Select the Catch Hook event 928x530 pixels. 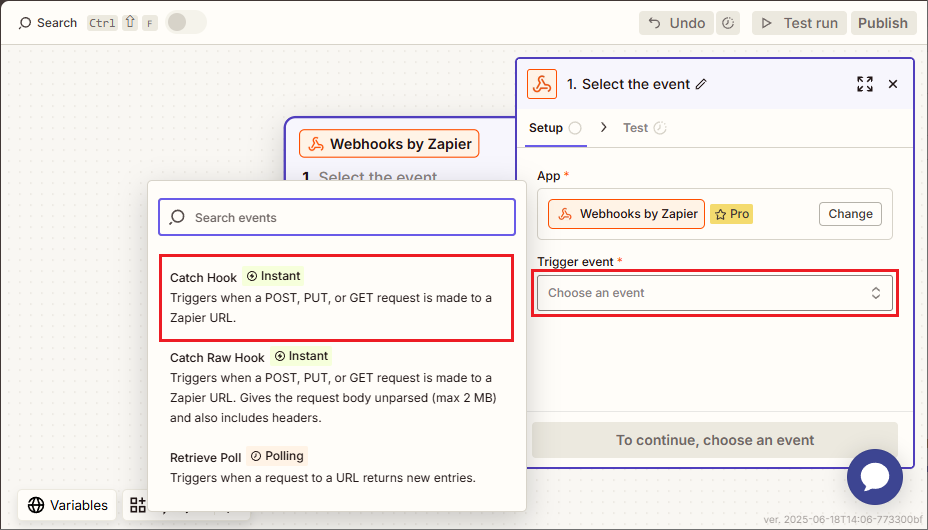tap(336, 298)
